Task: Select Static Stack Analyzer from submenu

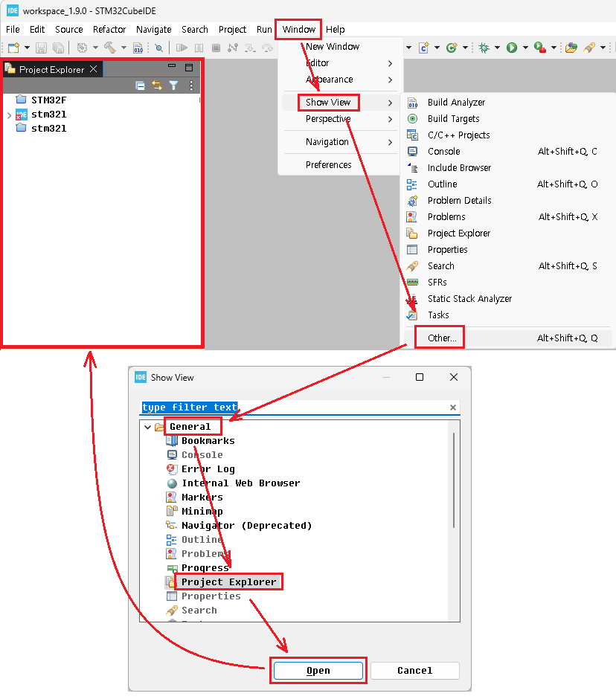Action: pyautogui.click(x=508, y=299)
